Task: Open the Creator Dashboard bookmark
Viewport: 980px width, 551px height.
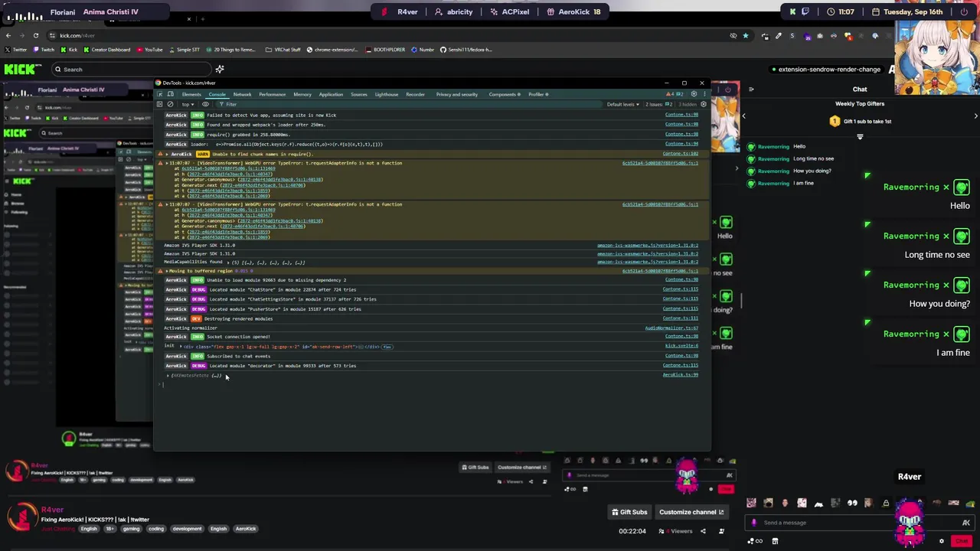Action: 106,50
